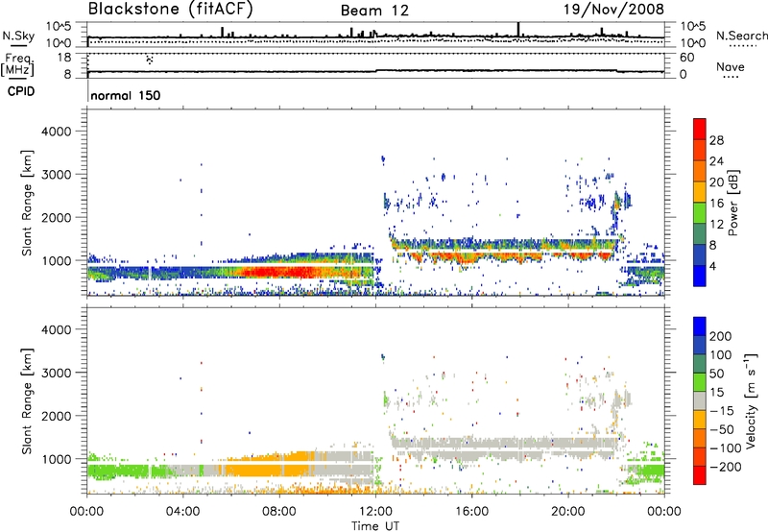Click the 16 label on power colorbar

[x=716, y=204]
